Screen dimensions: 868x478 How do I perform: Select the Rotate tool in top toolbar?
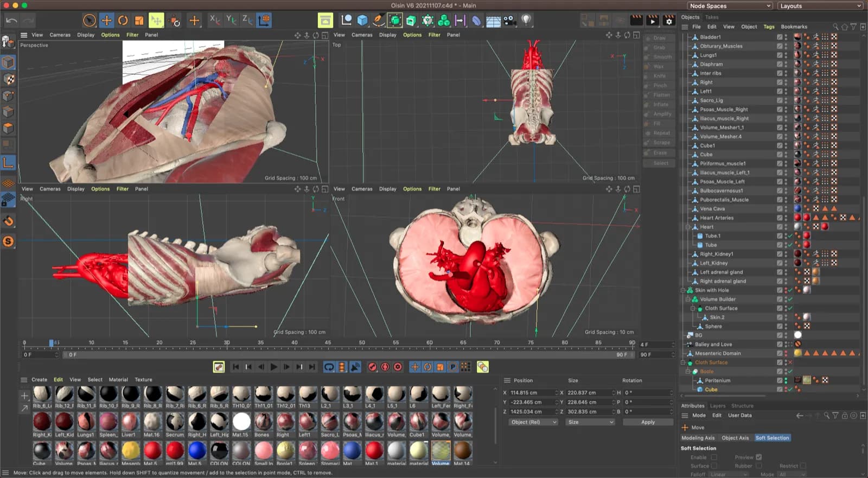123,21
